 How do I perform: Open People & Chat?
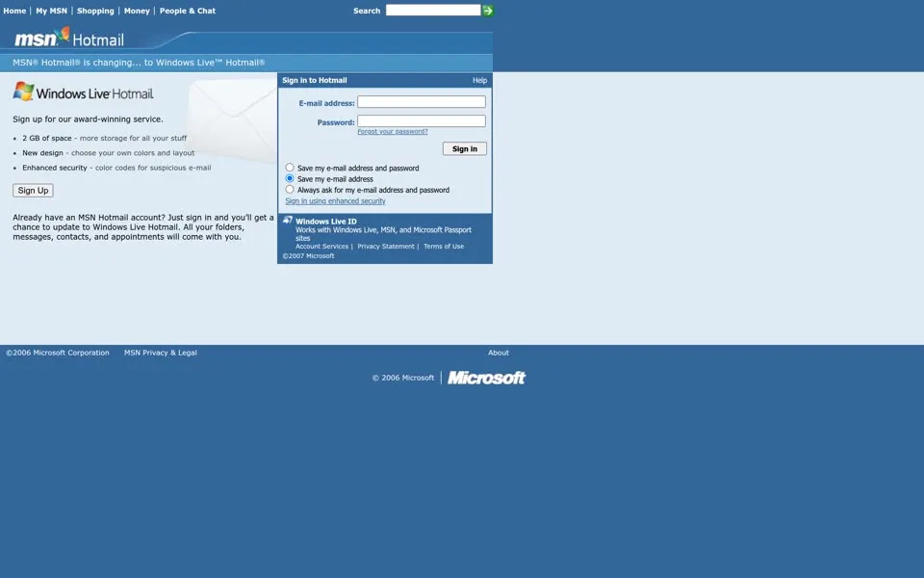point(188,11)
